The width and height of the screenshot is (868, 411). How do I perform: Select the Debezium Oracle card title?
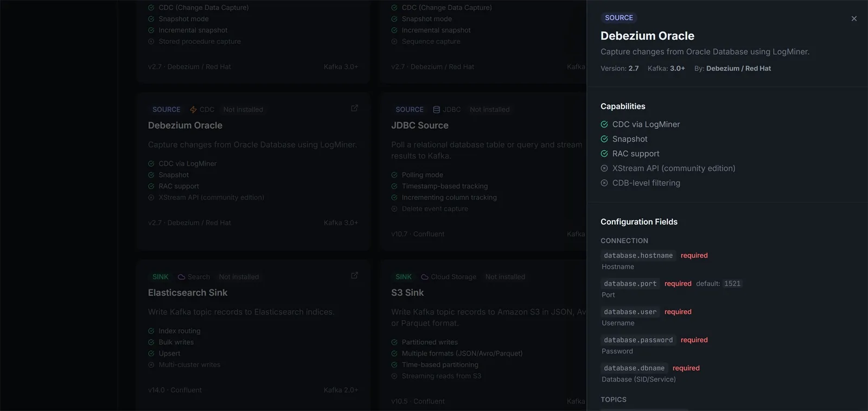tap(186, 125)
